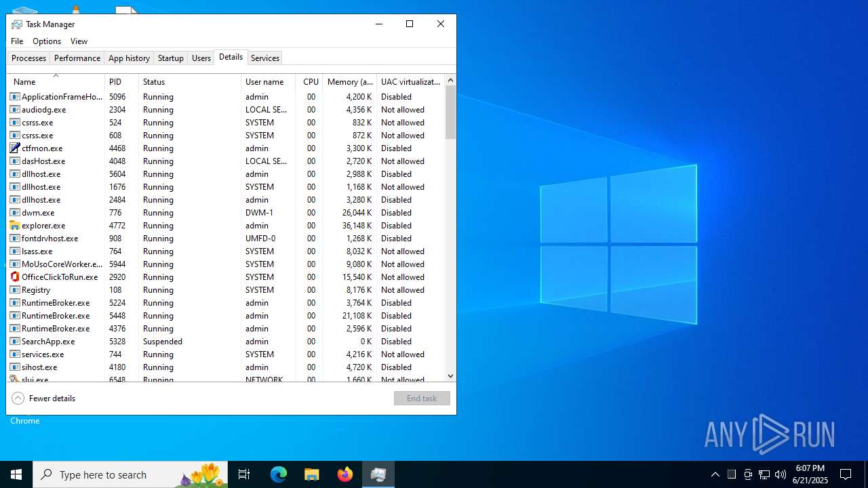The width and height of the screenshot is (868, 488).
Task: Click the MoUsoCoreWorker process icon
Action: pos(15,264)
